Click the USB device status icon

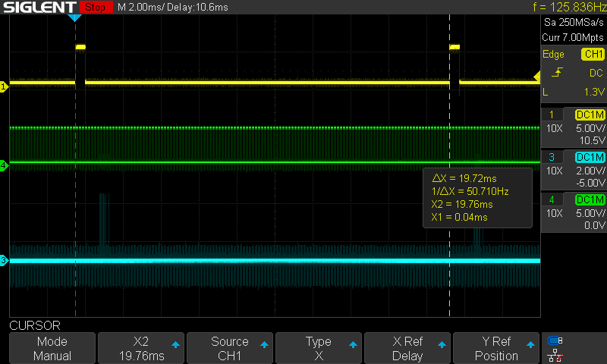pos(555,340)
